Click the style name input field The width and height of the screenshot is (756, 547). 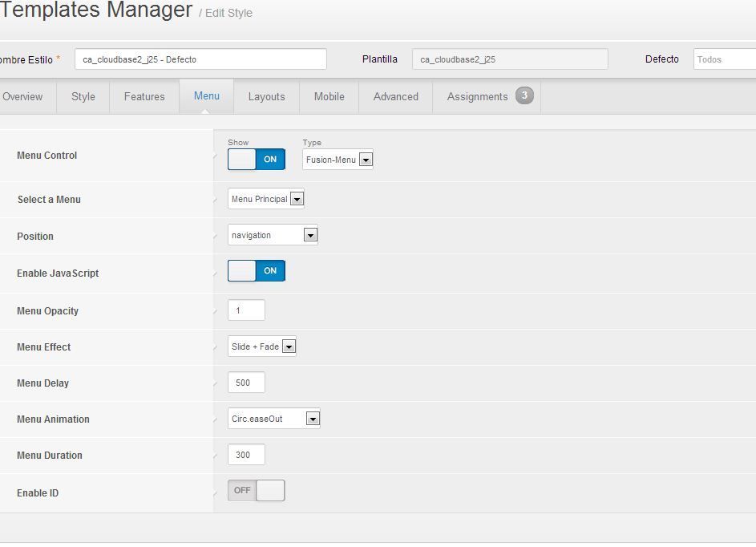200,59
